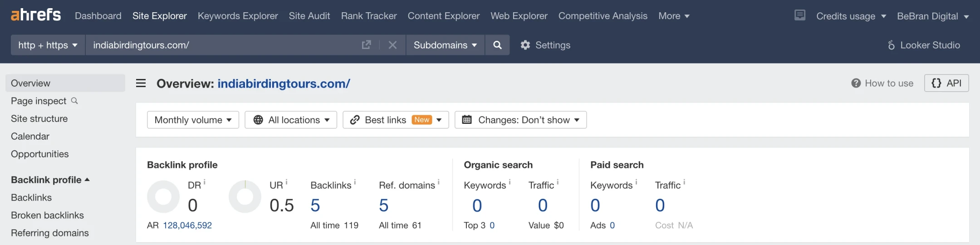Open Competitive Analysis

(603, 16)
